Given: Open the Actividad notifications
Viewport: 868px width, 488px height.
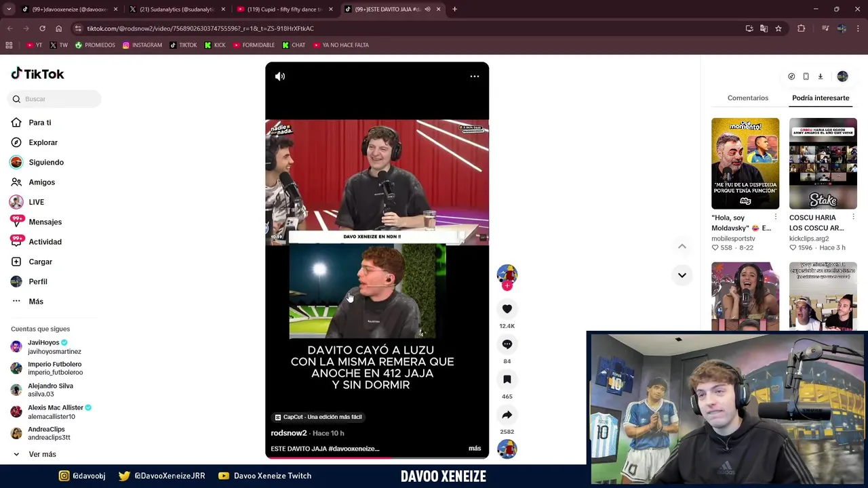Looking at the screenshot, I should pyautogui.click(x=45, y=242).
